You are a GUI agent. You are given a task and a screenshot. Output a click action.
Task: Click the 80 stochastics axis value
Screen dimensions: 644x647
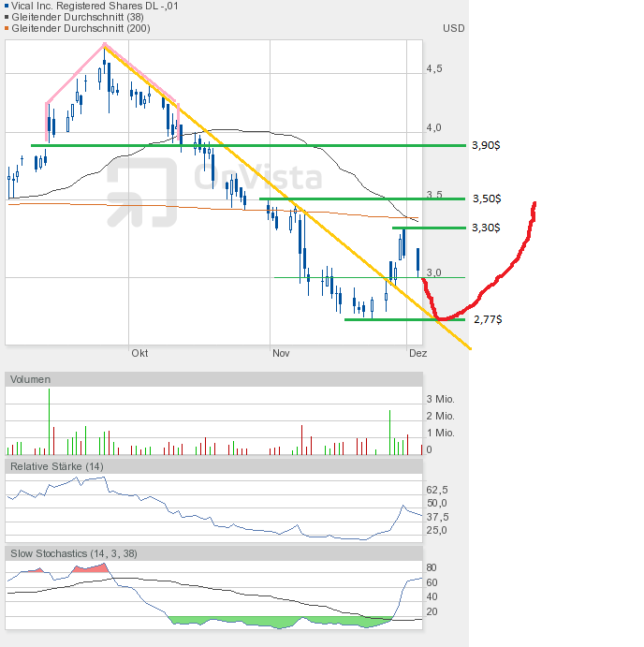coord(432,567)
